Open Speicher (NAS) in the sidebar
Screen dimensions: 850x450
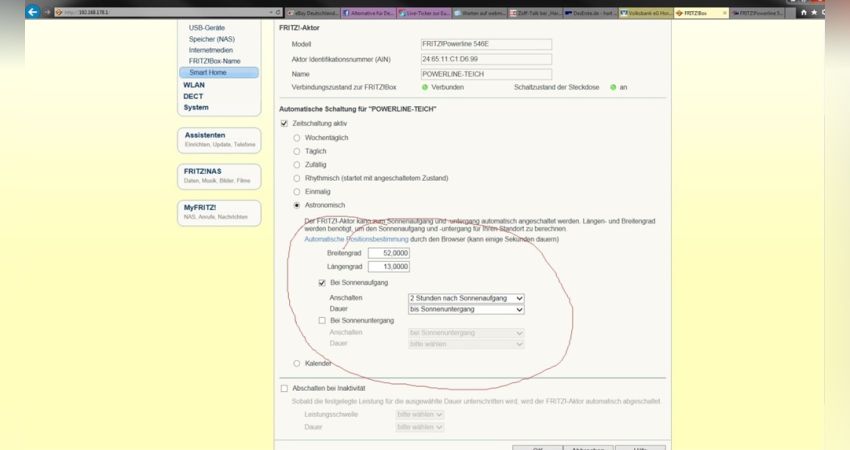[x=211, y=39]
